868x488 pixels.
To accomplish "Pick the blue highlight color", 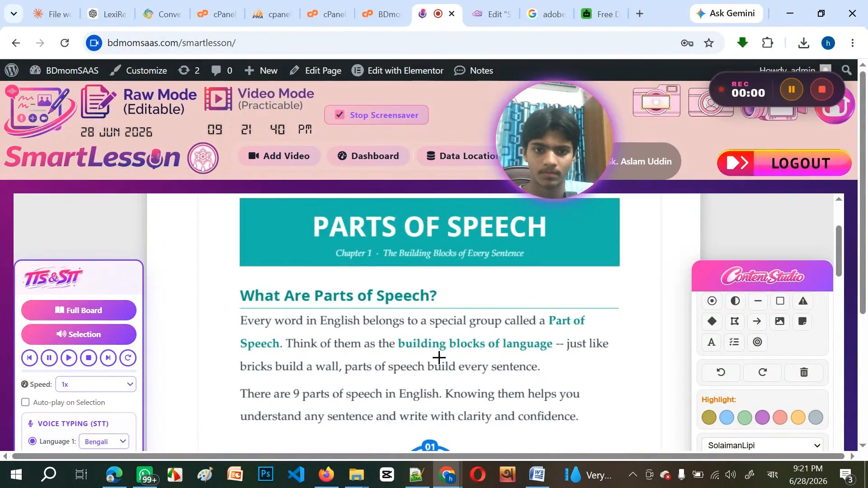I will click(726, 417).
